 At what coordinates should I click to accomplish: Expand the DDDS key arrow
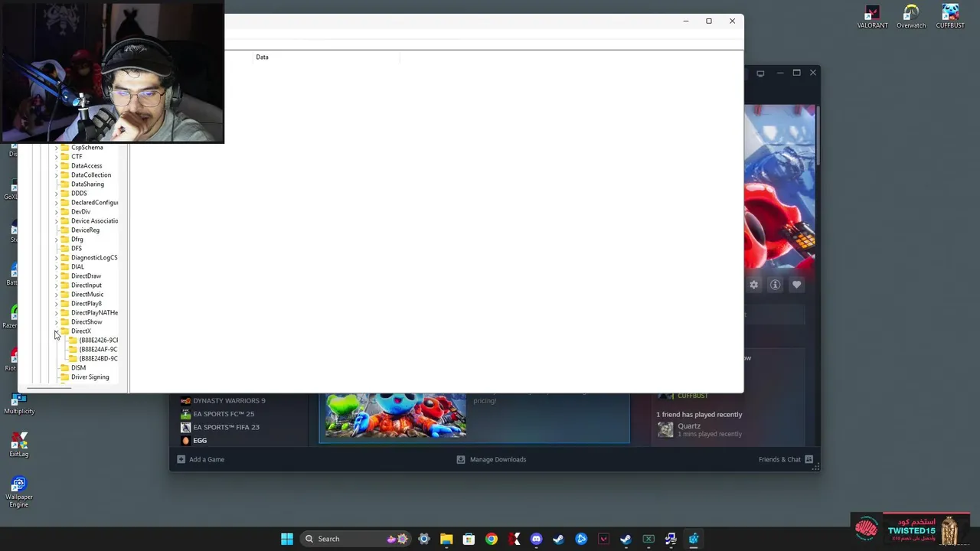click(x=56, y=194)
